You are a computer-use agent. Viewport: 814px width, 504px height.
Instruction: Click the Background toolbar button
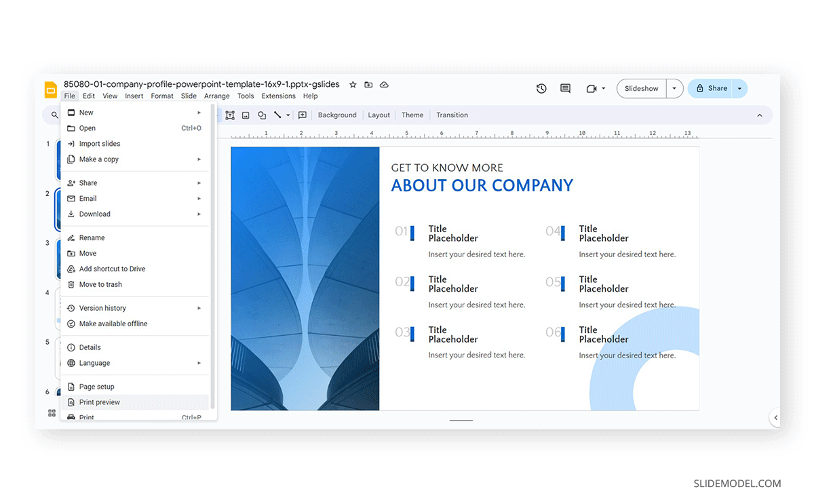[337, 115]
